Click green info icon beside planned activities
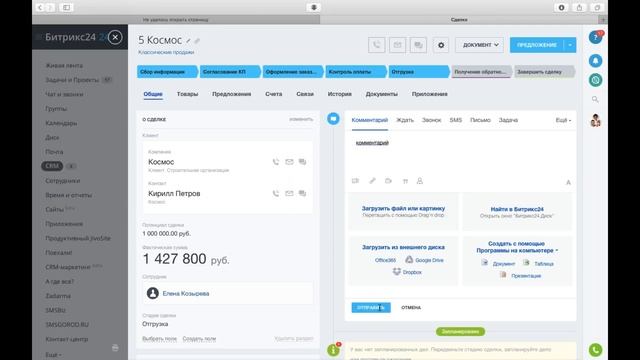The width and height of the screenshot is (640, 360). 333,350
